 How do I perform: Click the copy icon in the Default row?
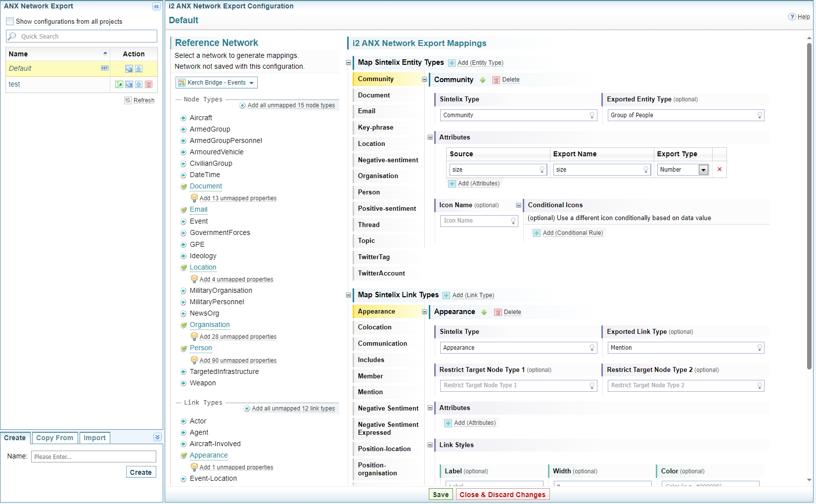point(129,69)
